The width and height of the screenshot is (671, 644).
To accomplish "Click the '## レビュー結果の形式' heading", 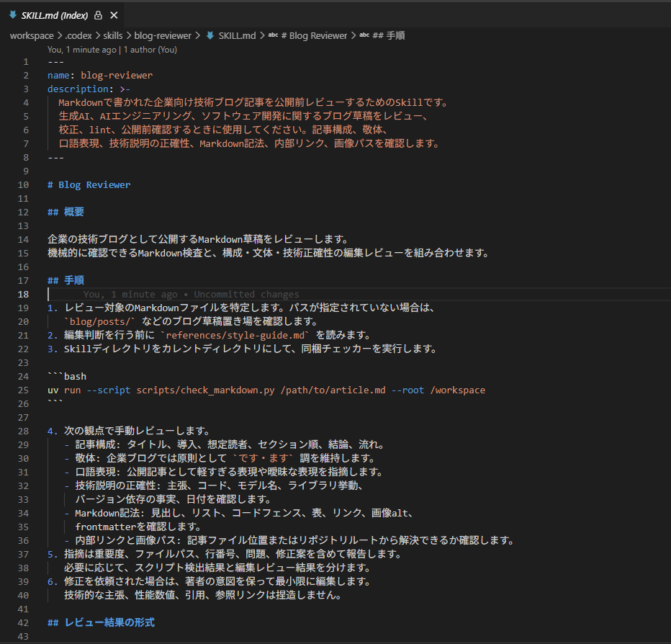I will point(101,622).
